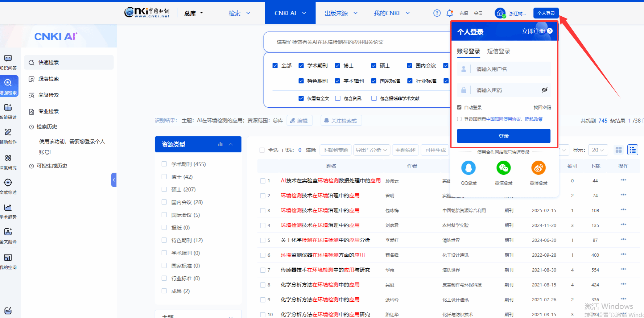Click the help question mark icon
Screen dimensions: 644x318
(x=437, y=13)
